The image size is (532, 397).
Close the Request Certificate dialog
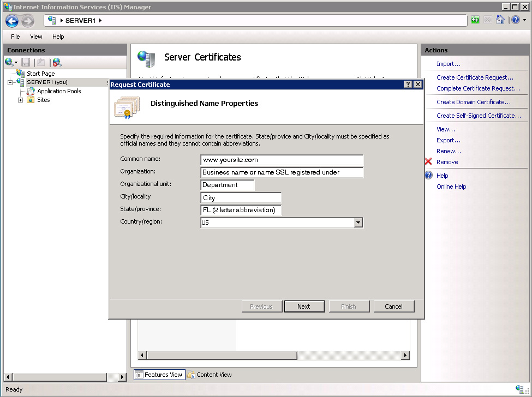[x=418, y=85]
